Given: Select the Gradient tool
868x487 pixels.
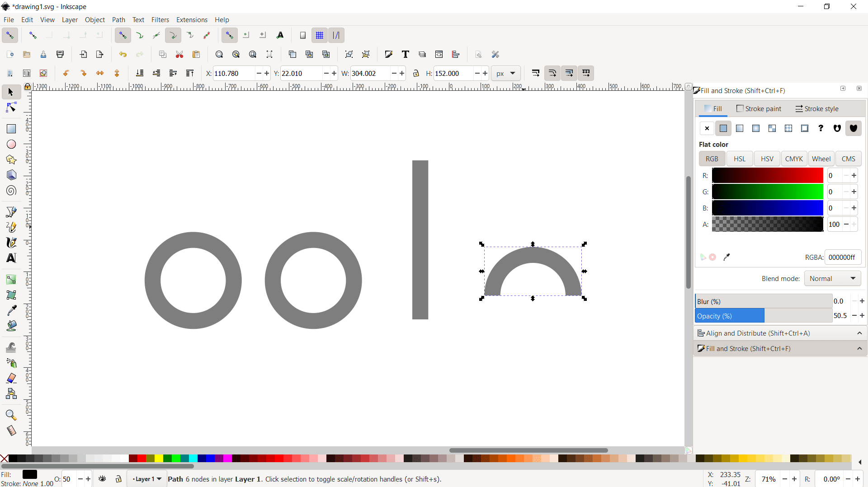Looking at the screenshot, I should pos(11,280).
